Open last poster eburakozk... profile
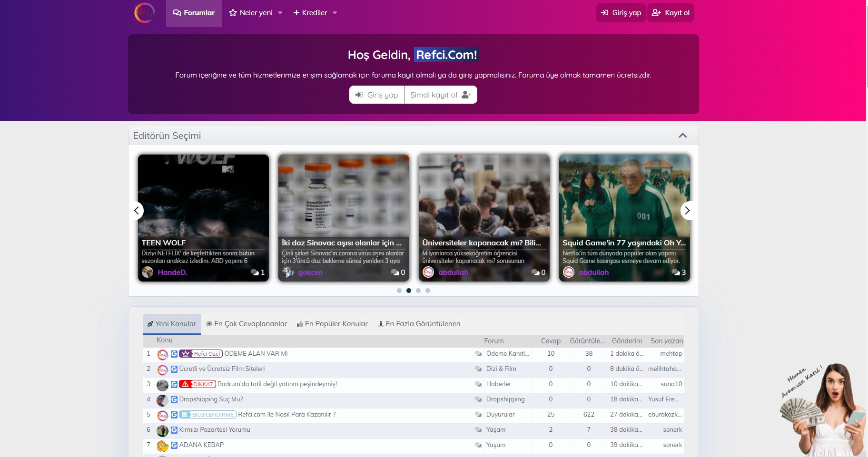Screen dimensions: 868x457 [665, 414]
